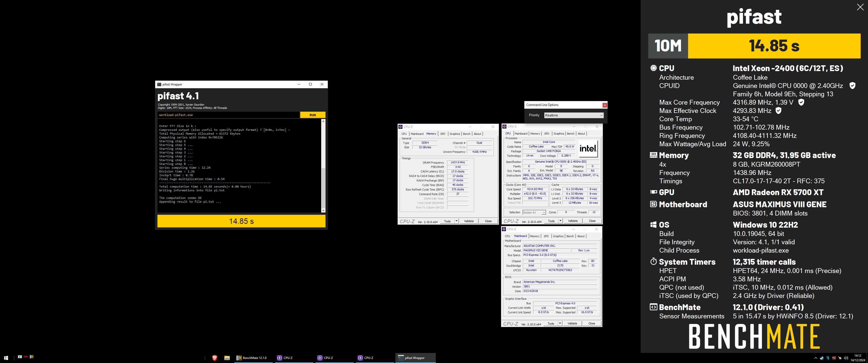The image size is (868, 363).
Task: Click the DRAM Frequency value 1437.9 MHz
Action: tap(457, 162)
